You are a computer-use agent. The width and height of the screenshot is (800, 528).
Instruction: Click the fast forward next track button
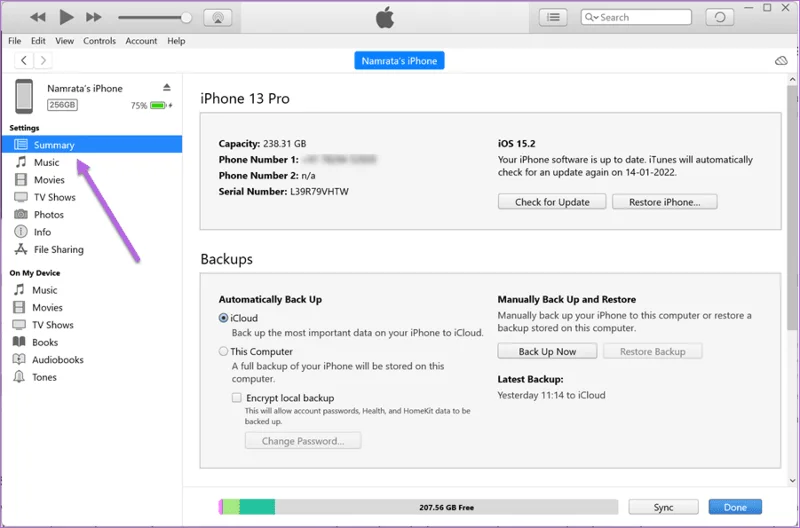click(x=93, y=17)
